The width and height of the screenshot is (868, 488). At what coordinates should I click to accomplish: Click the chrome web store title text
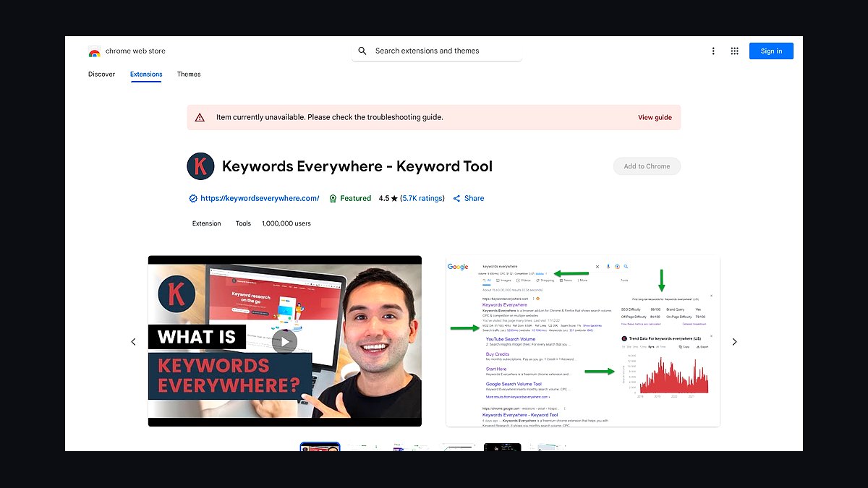135,51
